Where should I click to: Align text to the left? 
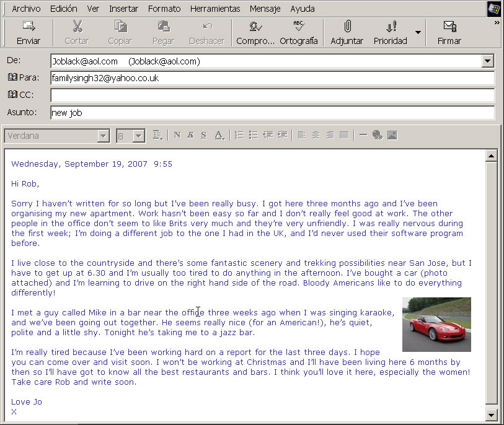pos(301,135)
